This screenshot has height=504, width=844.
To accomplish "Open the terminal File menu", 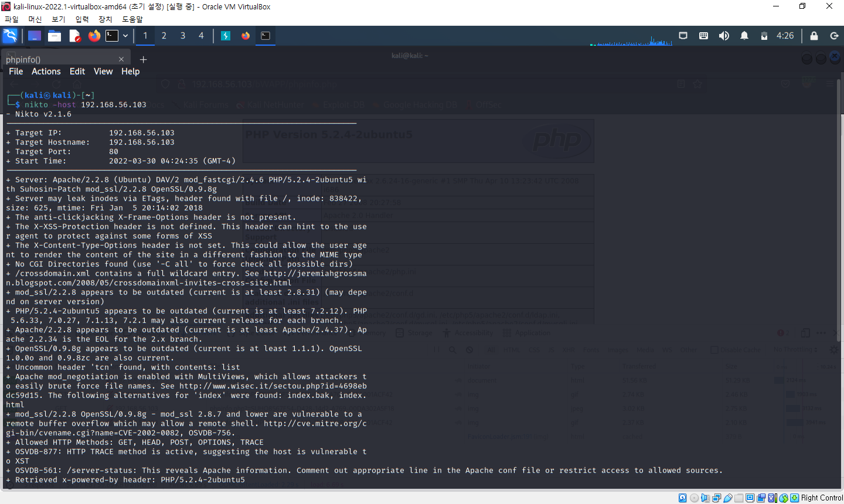I will [16, 71].
